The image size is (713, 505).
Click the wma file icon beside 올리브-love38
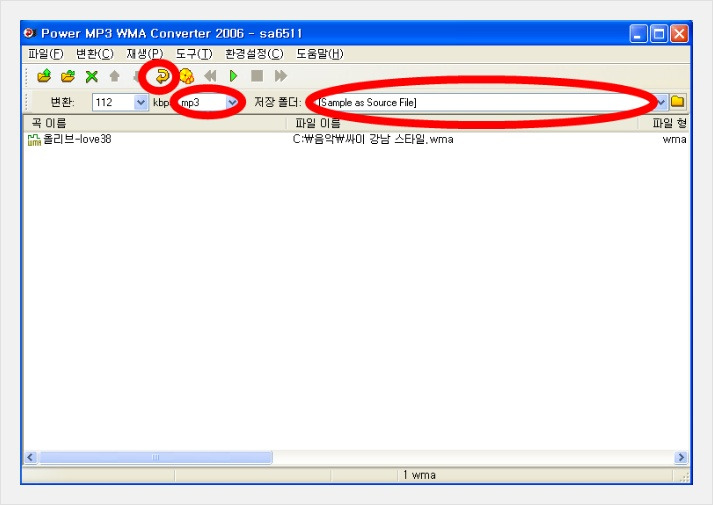click(34, 140)
